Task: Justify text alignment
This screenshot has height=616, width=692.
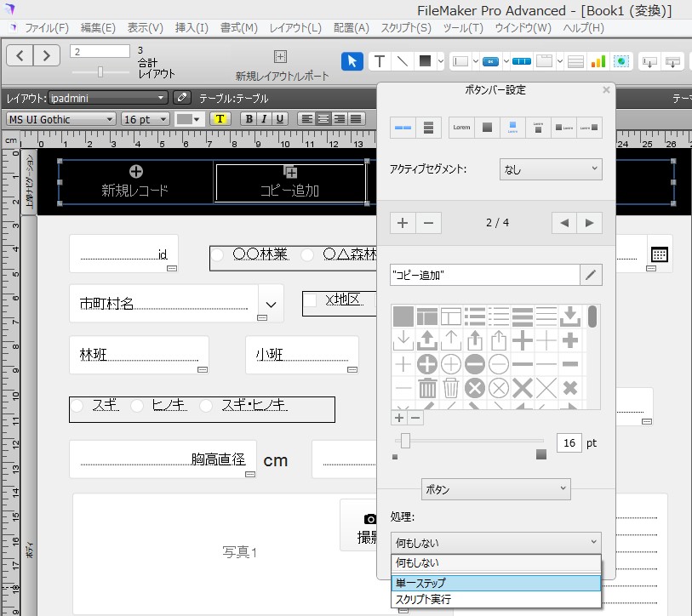Action: tap(356, 119)
